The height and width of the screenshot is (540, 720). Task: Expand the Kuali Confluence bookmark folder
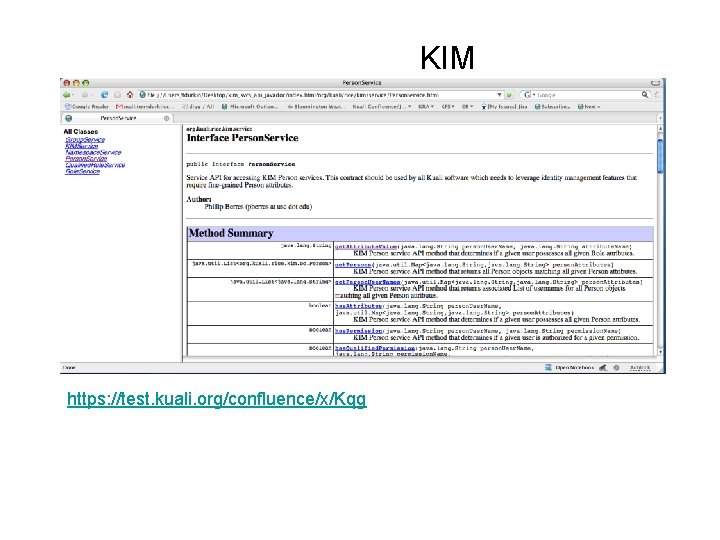(381, 107)
